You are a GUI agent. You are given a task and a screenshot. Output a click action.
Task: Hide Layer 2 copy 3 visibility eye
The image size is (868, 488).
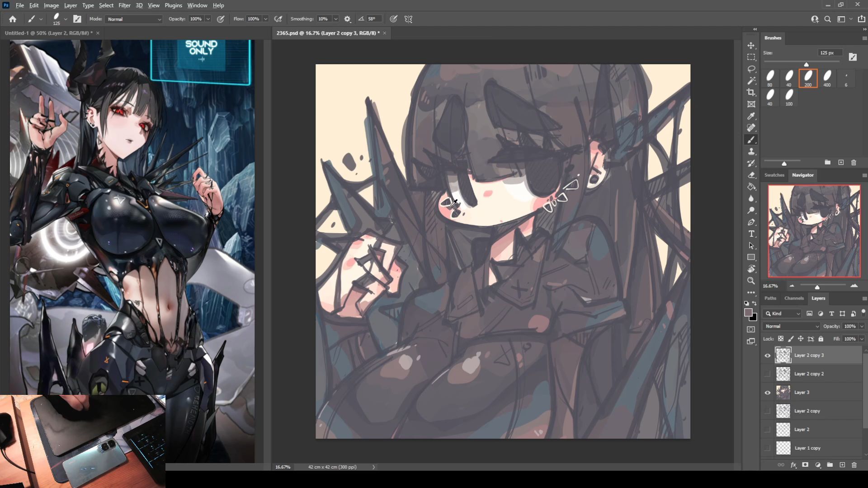(767, 356)
